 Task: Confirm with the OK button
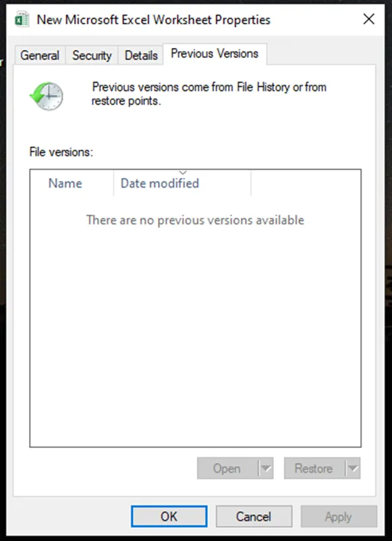click(x=169, y=517)
